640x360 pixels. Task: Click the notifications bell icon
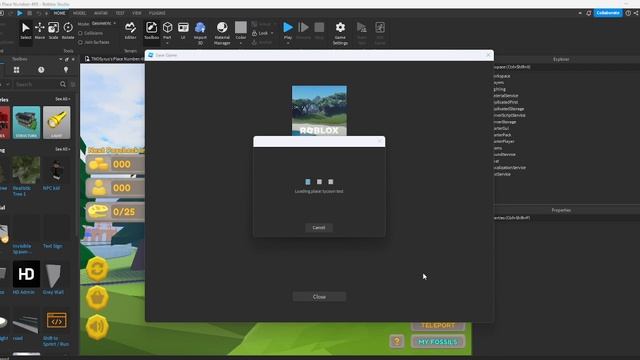589,13
